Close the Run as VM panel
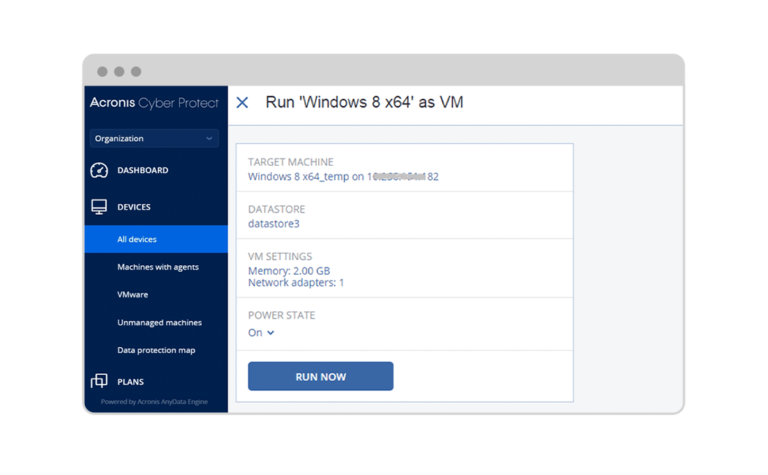The width and height of the screenshot is (768, 475). [242, 102]
